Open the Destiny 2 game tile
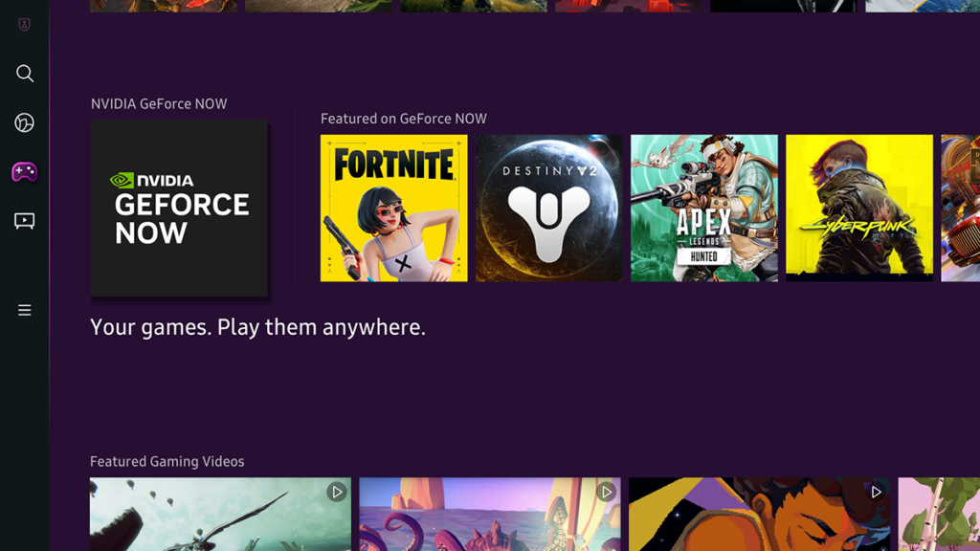This screenshot has width=980, height=551. pos(548,208)
